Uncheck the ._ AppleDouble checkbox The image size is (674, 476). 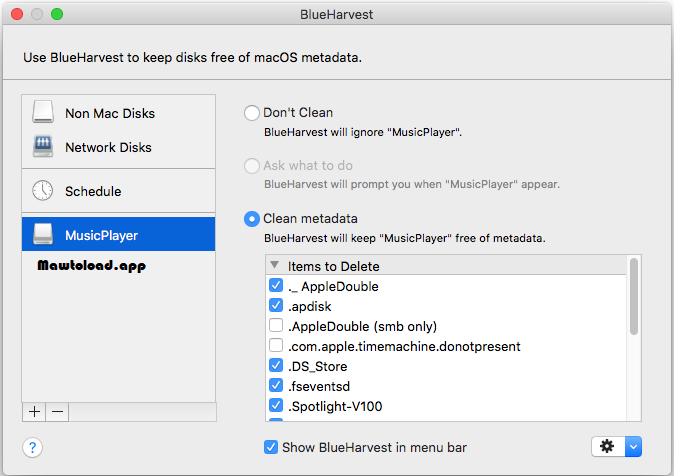tap(276, 285)
